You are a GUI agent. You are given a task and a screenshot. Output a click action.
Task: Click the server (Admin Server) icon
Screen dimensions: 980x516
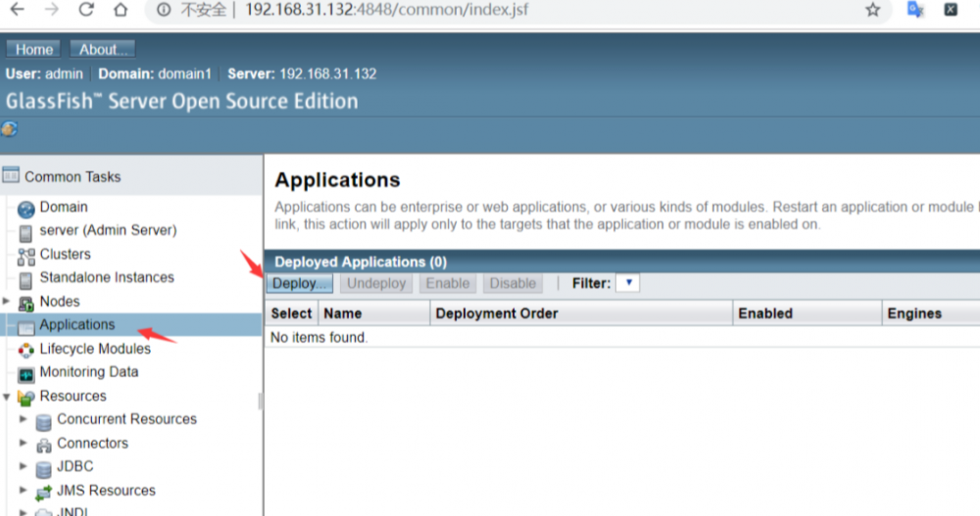click(25, 234)
